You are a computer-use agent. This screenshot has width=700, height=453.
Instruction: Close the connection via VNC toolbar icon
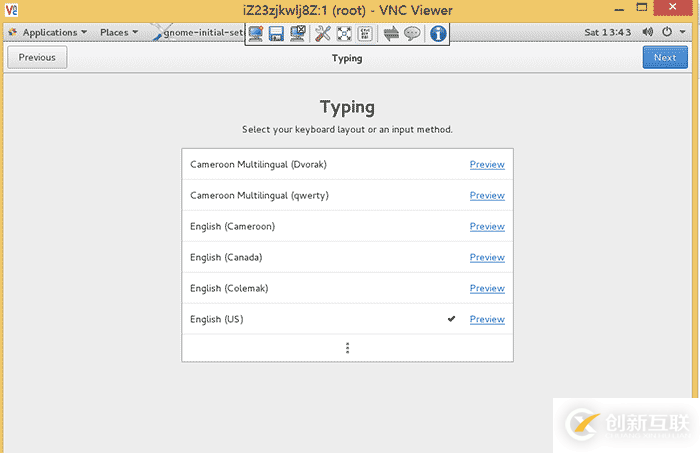[x=298, y=34]
